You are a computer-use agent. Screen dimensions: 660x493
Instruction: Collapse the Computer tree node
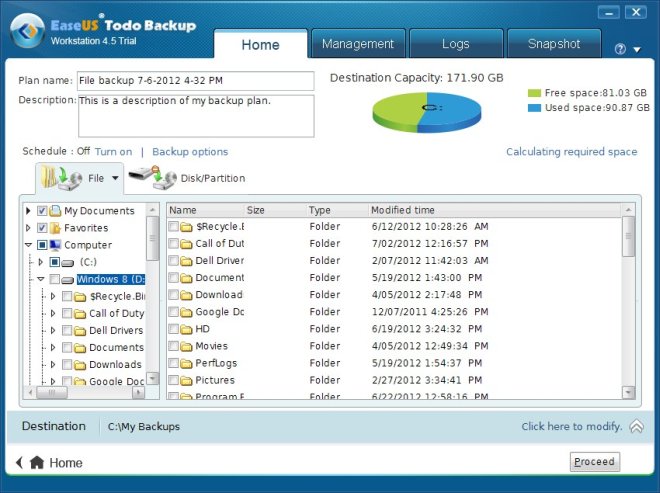[x=28, y=245]
